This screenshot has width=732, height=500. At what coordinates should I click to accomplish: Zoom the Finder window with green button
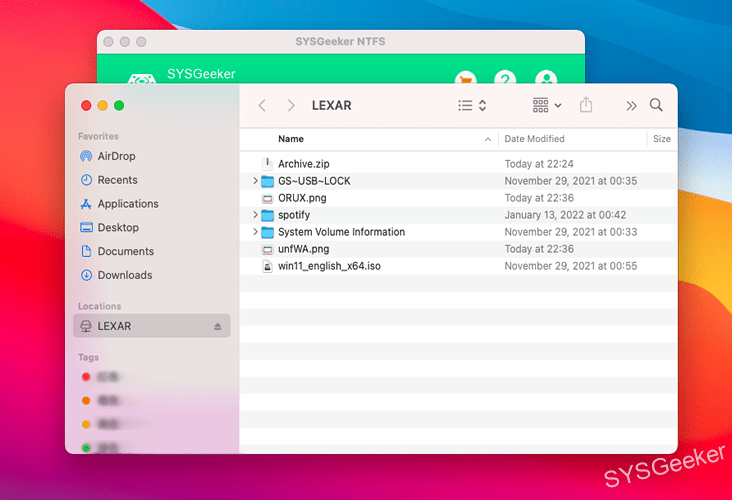(119, 106)
